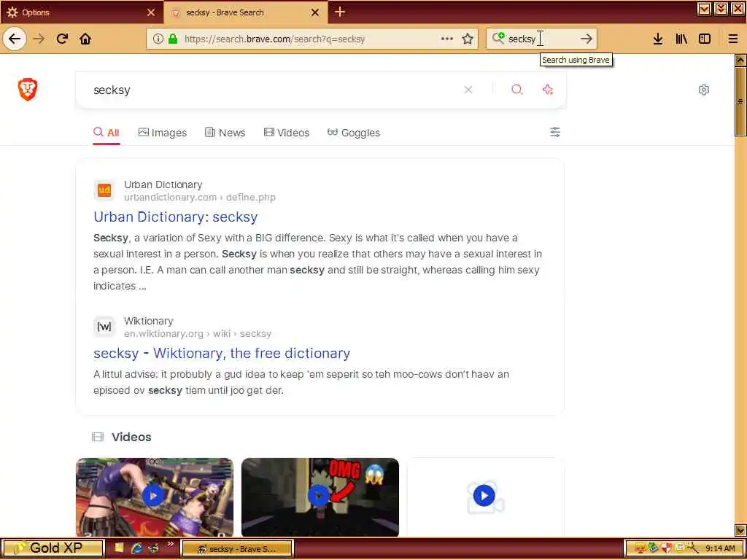Screen dimensions: 747x560
Task: Select the All results tab
Action: coord(107,133)
